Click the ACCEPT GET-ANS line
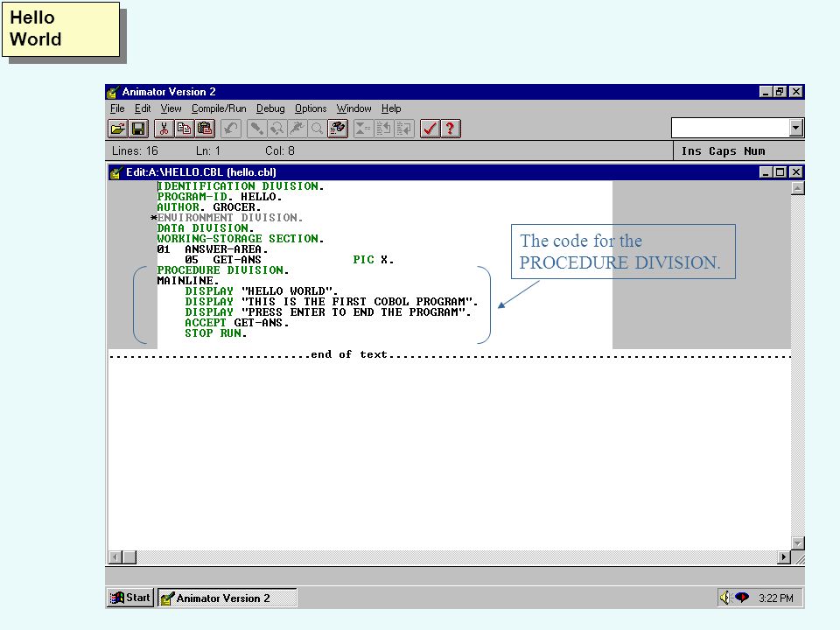 [x=237, y=323]
